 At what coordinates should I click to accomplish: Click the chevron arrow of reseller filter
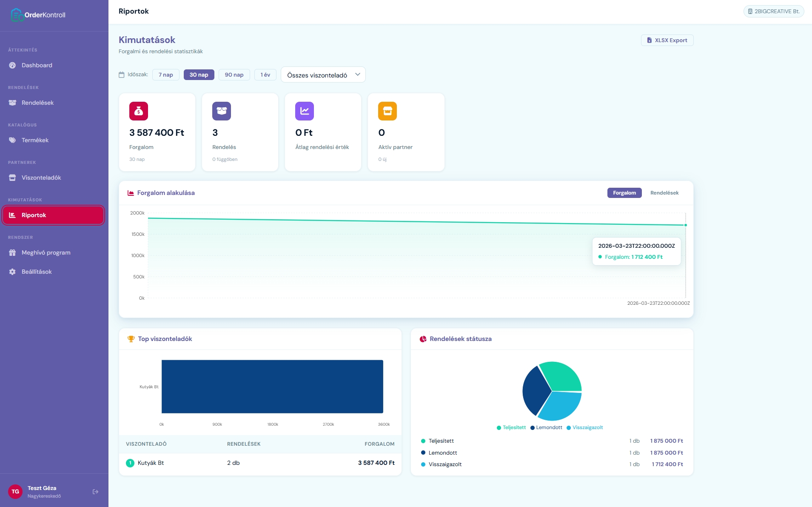358,74
